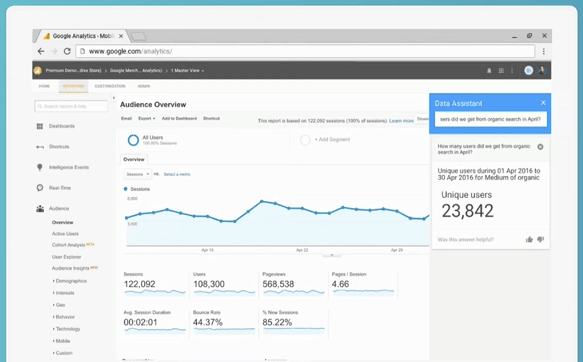
Task: Reload the page with the refresh icon
Action: (x=67, y=51)
